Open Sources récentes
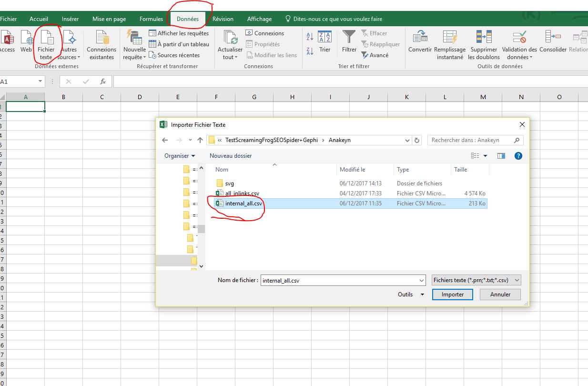Image resolution: width=588 pixels, height=386 pixels. click(174, 55)
